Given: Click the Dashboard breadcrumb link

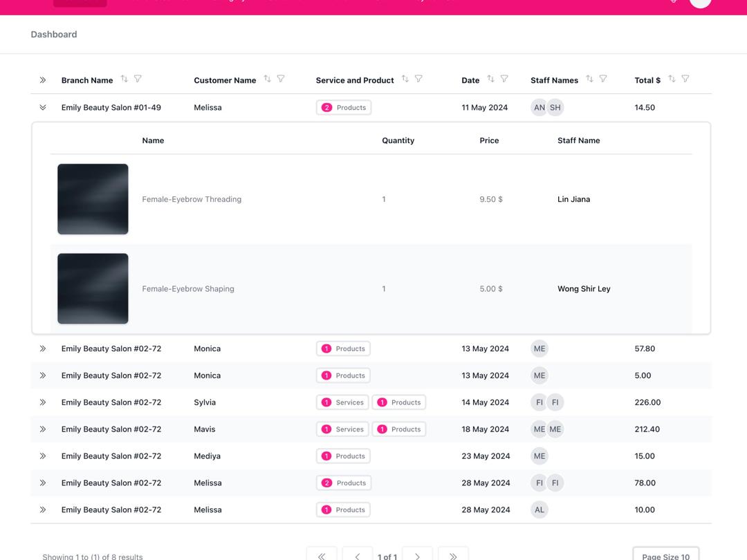Looking at the screenshot, I should [x=54, y=35].
